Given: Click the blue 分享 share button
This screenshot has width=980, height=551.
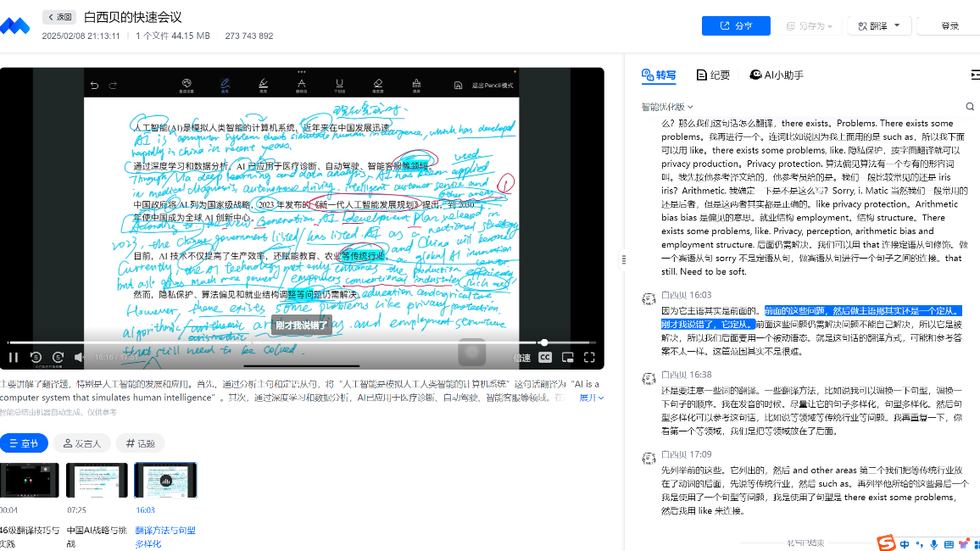Looking at the screenshot, I should [735, 26].
